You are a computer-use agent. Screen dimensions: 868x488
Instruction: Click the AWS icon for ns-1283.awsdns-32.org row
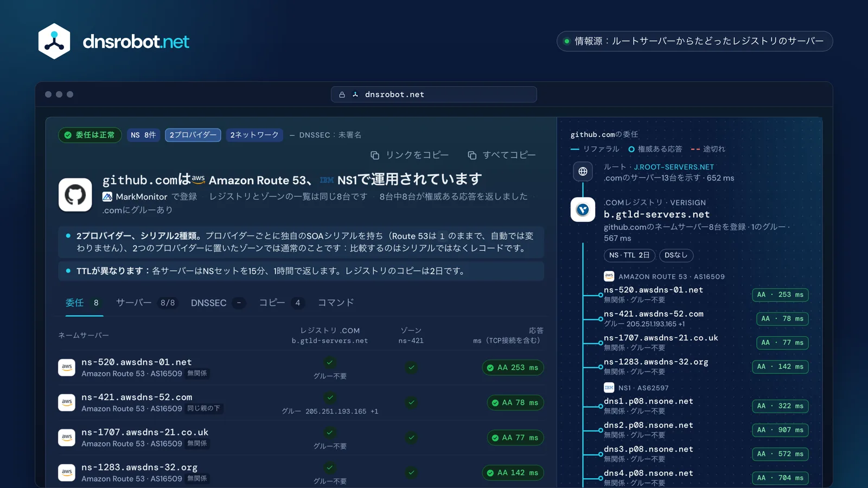(67, 472)
